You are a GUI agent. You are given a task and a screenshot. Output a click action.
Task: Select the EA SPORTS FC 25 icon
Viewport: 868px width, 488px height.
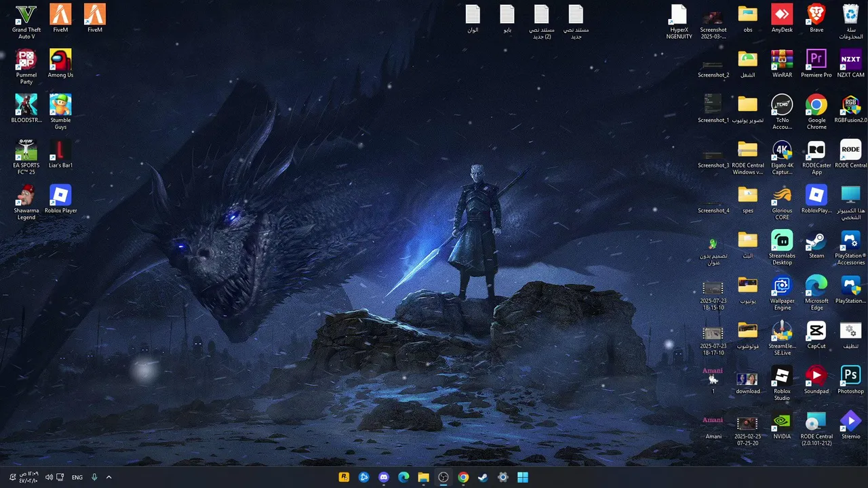(x=26, y=157)
